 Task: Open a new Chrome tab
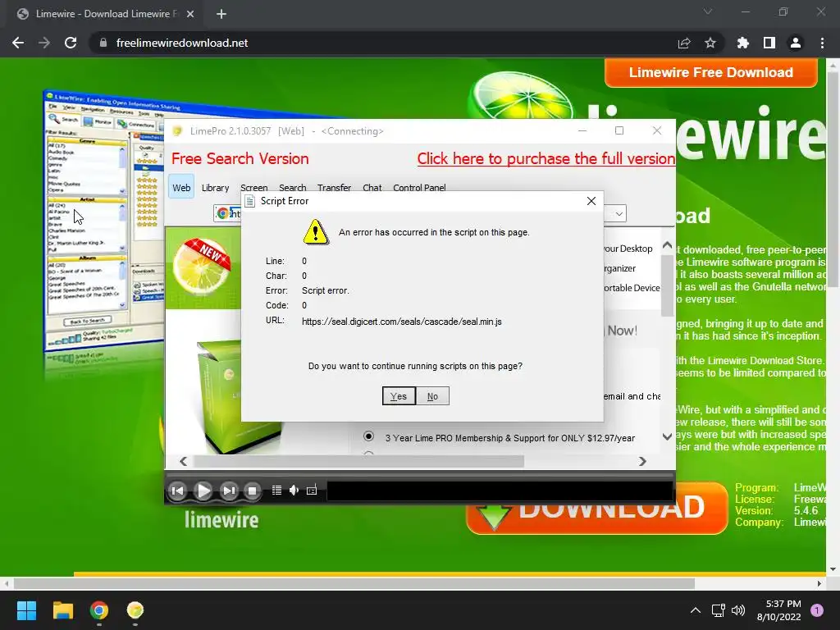coord(221,14)
